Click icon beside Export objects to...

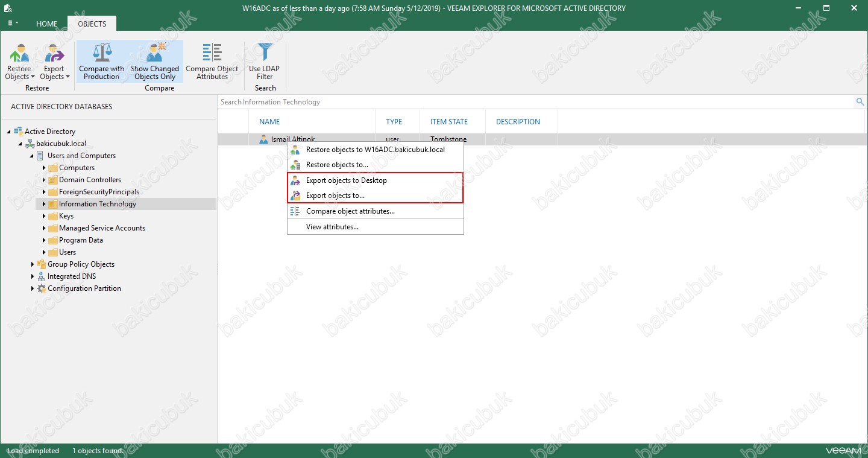(295, 196)
